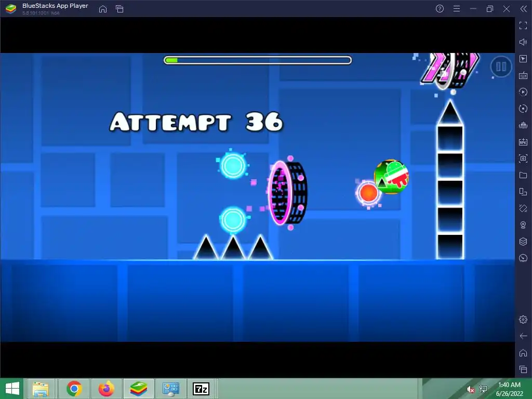Click the sidebar volume speaker icon
Image resolution: width=532 pixels, height=399 pixels.
point(523,42)
